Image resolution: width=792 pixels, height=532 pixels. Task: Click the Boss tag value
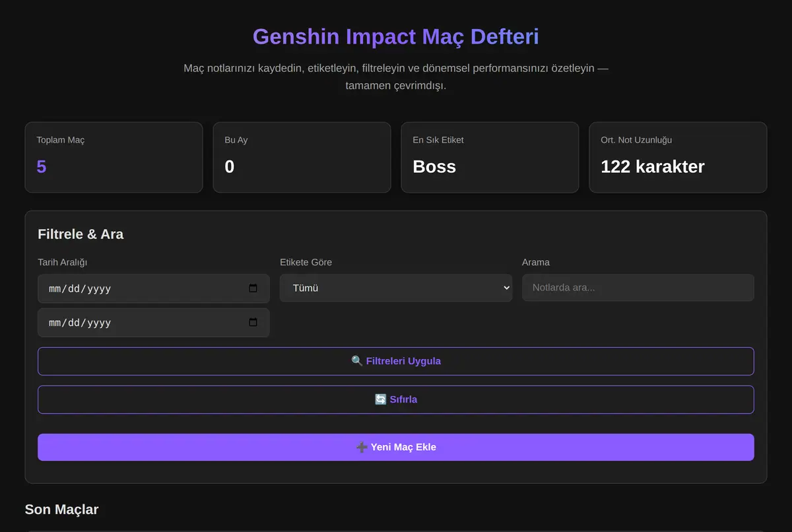point(434,166)
